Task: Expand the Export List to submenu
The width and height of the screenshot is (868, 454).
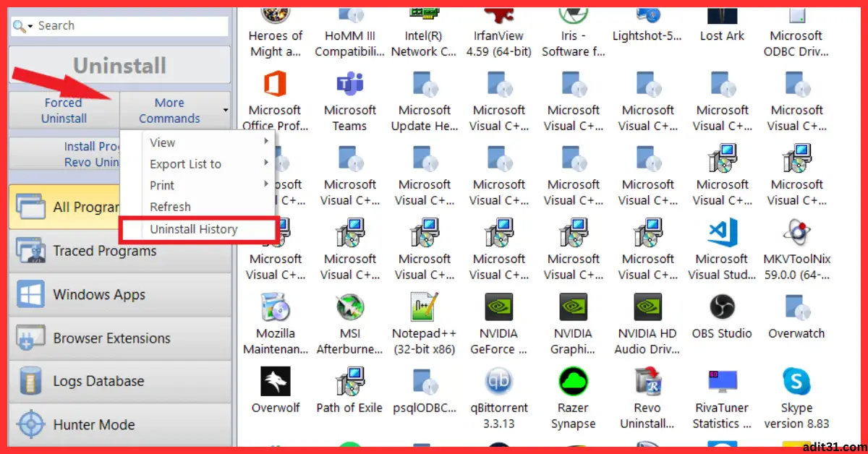Action: 198,164
